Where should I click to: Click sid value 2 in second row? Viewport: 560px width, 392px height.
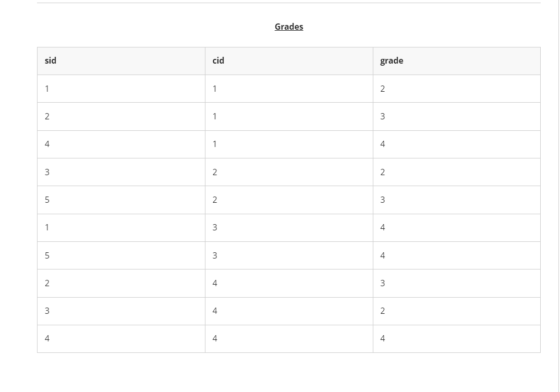pos(47,116)
